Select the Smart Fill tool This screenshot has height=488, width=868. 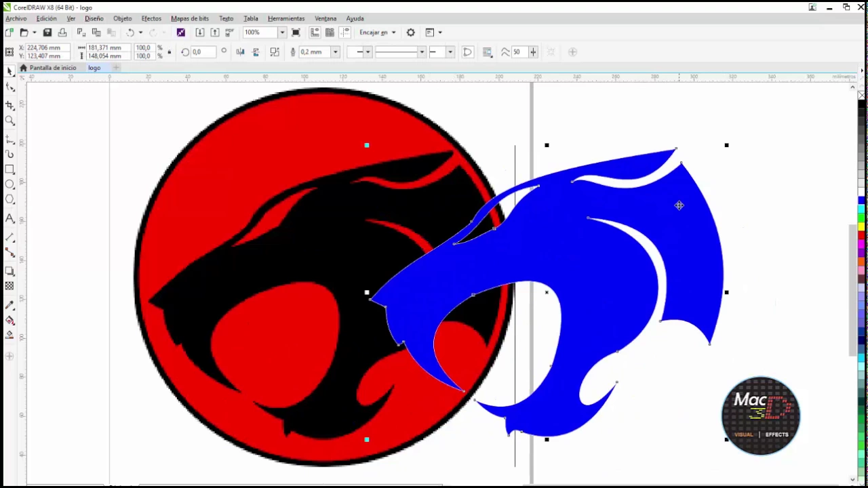pyautogui.click(x=9, y=335)
